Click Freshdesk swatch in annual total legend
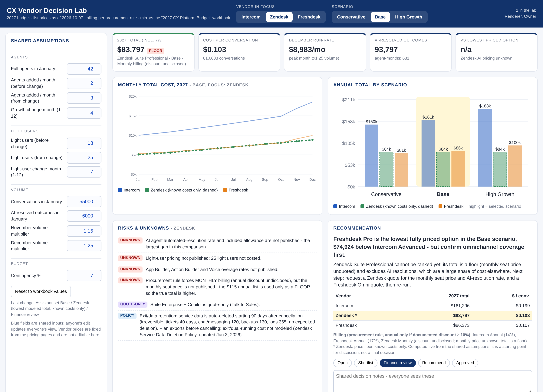Screen dimensions: 543x392 click(x=440, y=206)
